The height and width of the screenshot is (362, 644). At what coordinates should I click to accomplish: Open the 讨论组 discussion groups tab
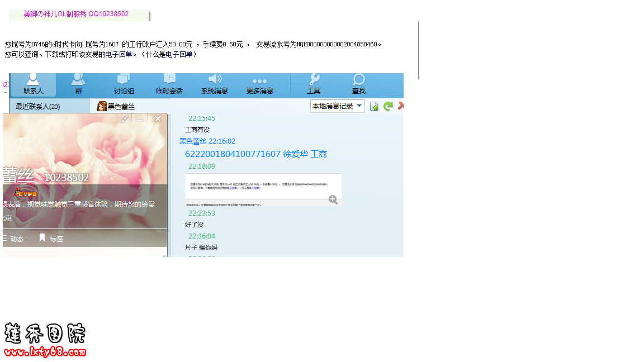tap(124, 84)
